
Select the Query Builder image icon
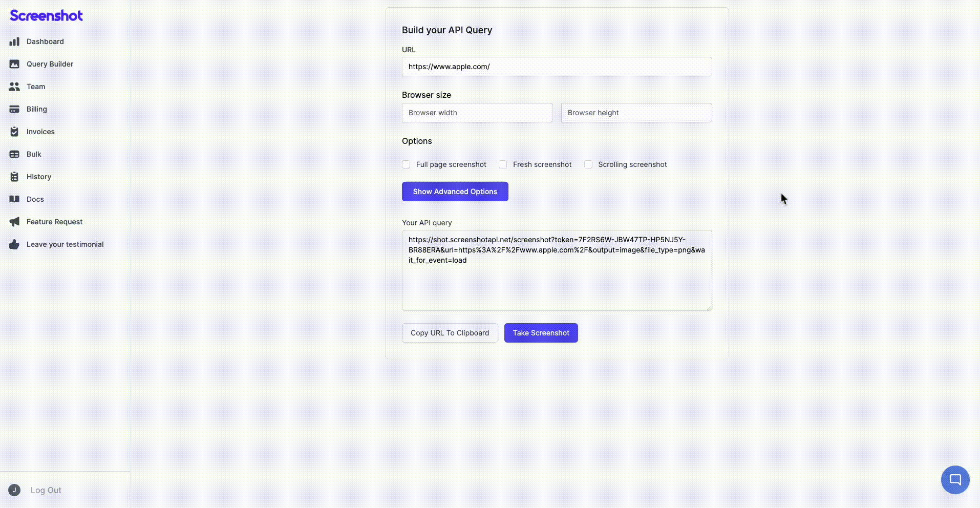(14, 64)
